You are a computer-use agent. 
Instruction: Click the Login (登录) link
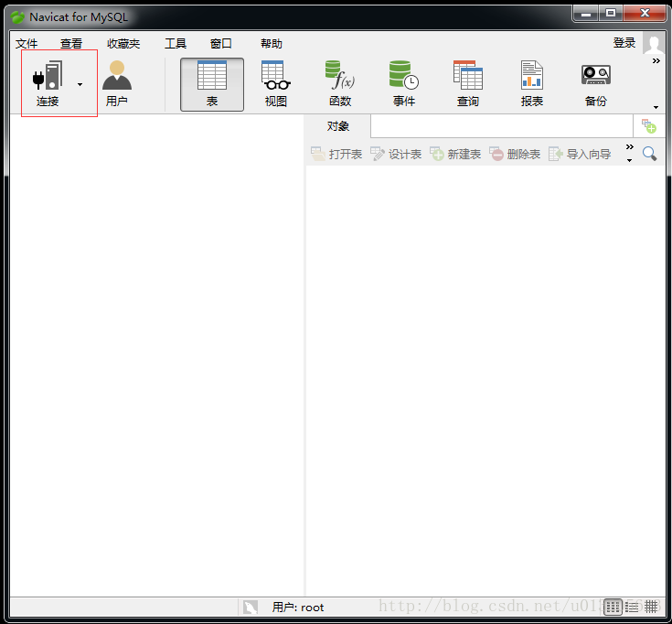[x=624, y=42]
